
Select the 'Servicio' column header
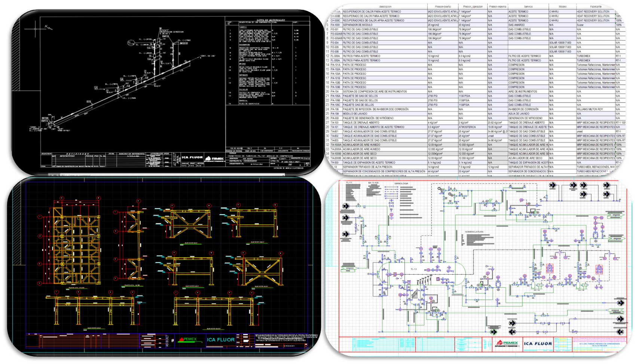(528, 7)
